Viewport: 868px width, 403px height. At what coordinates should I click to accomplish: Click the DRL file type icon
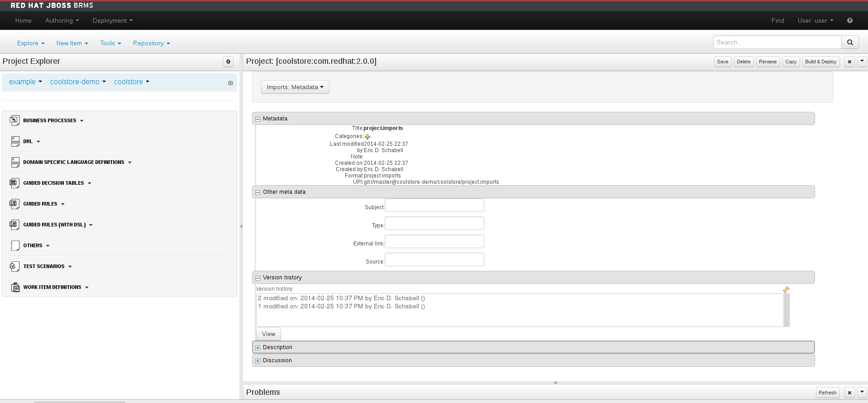tap(15, 141)
